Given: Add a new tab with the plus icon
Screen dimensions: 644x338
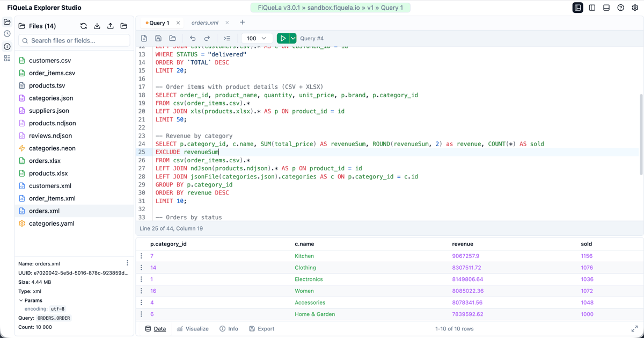Looking at the screenshot, I should [x=243, y=23].
